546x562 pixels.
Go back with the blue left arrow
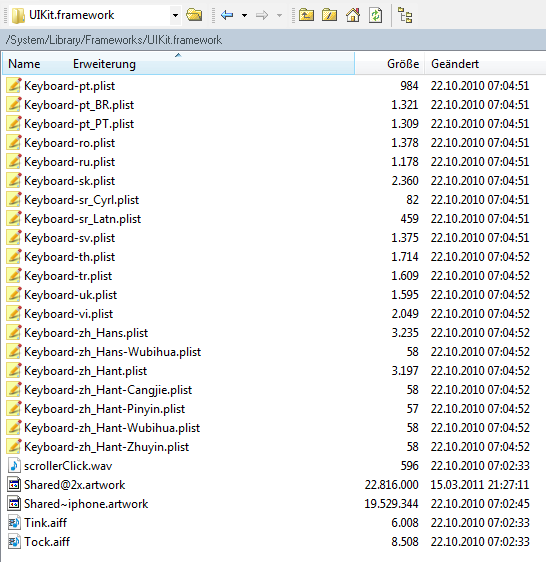[227, 15]
